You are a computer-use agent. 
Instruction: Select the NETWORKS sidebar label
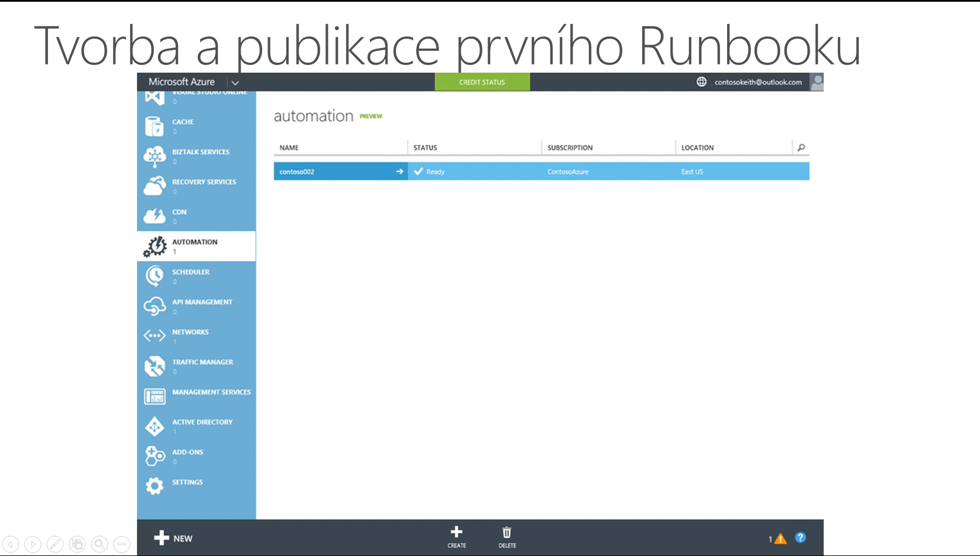point(190,332)
